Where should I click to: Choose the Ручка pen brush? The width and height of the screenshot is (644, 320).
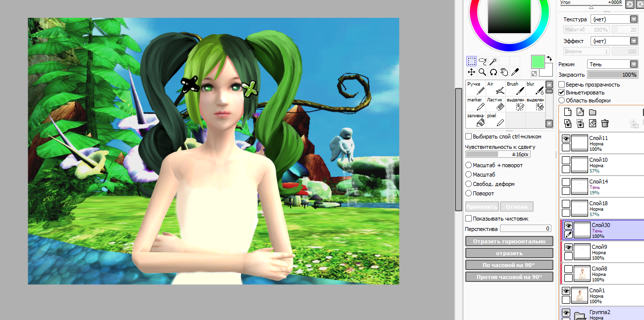click(x=476, y=88)
